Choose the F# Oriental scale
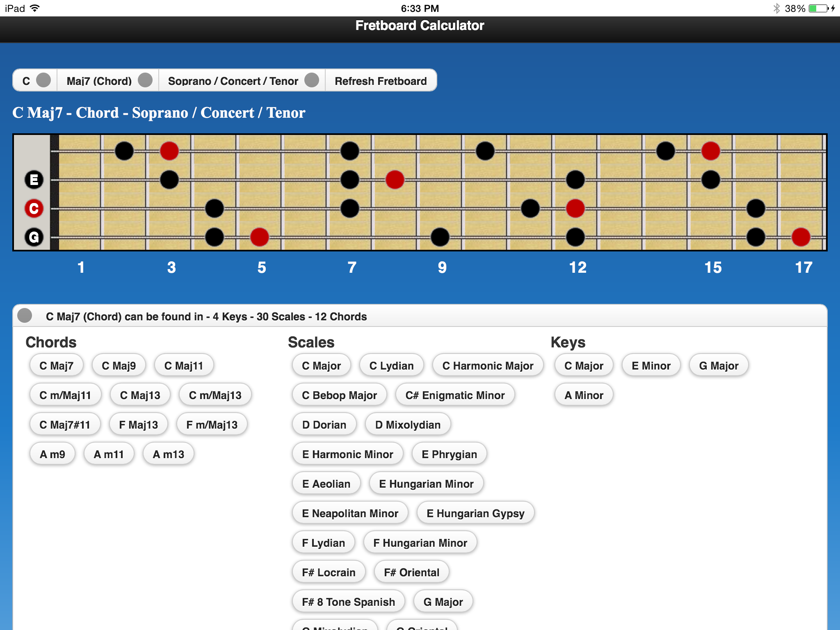 [x=411, y=572]
